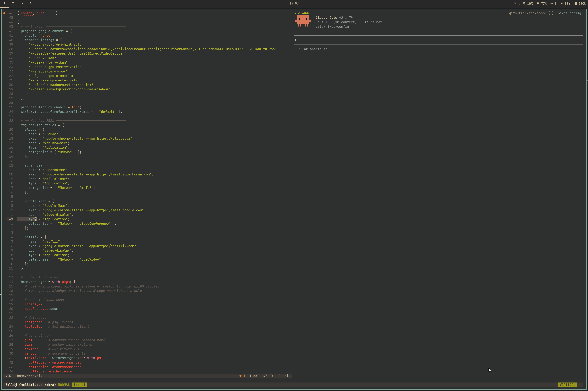Image resolution: width=588 pixels, height=391 pixels.
Task: Click the battery icon in the system tray
Action: click(x=576, y=3)
